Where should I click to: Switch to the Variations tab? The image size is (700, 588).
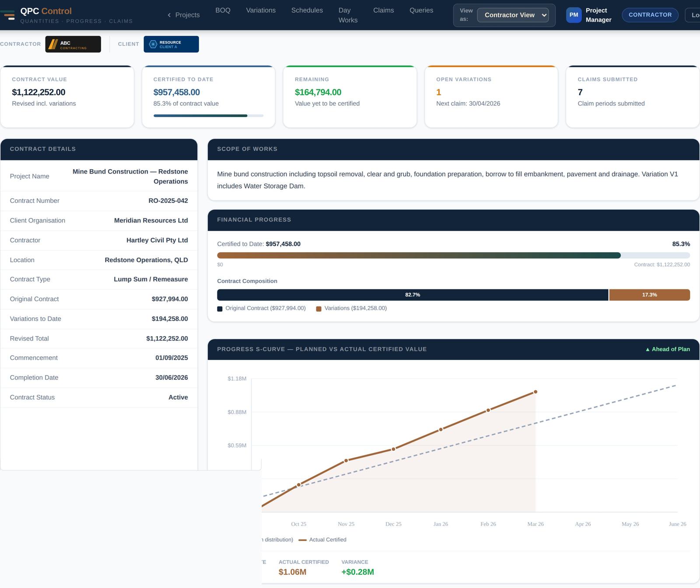pyautogui.click(x=261, y=10)
